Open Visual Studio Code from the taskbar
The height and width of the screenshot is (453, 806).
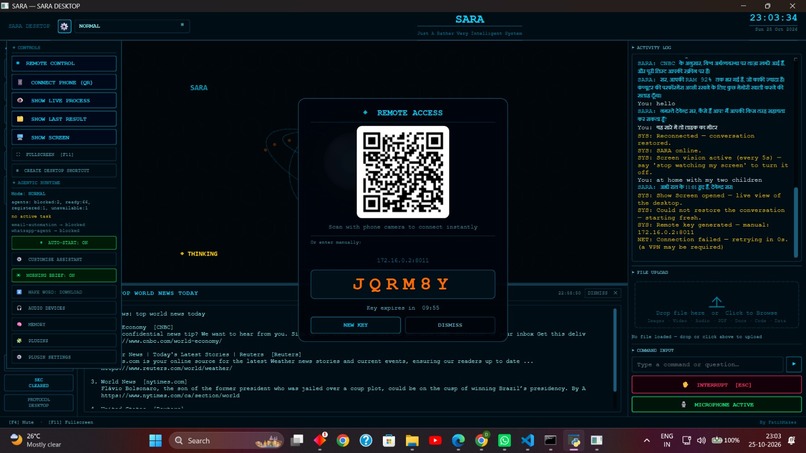(x=527, y=441)
